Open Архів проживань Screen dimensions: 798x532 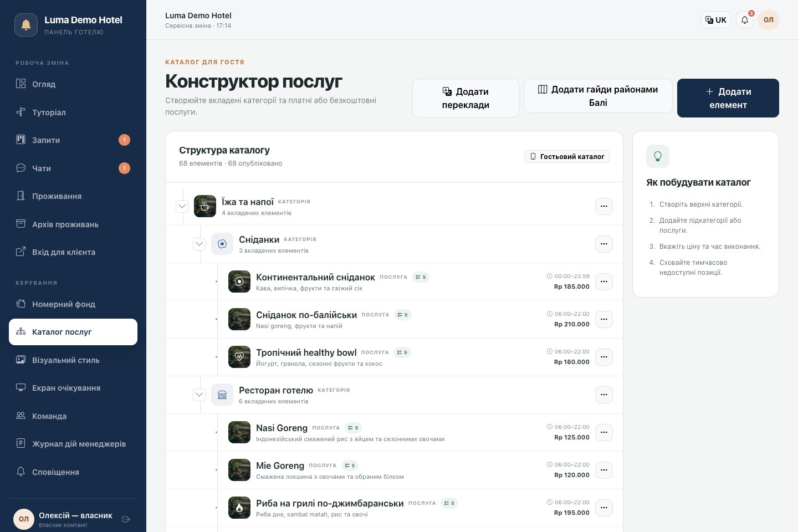(73, 224)
